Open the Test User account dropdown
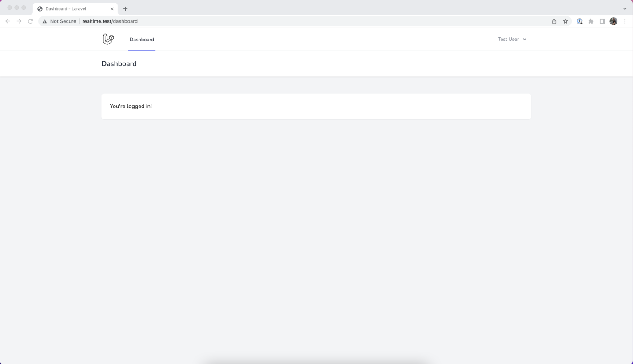Screen dimensions: 633x364 [x=512, y=39]
